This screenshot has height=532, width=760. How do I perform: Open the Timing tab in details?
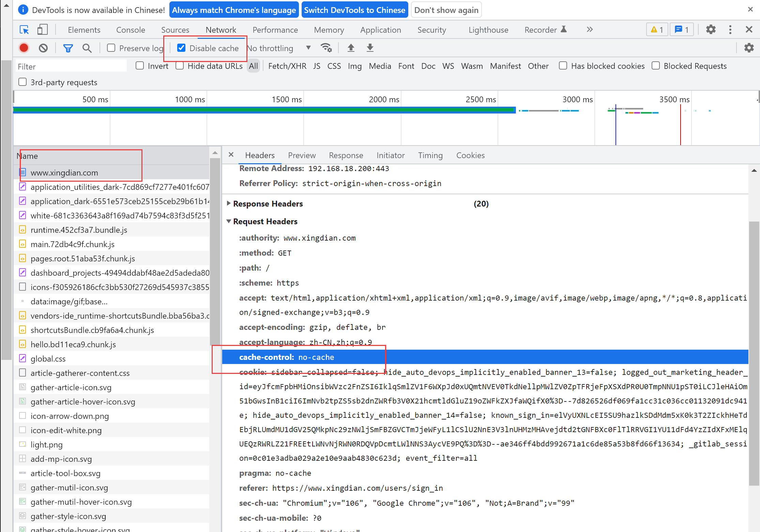(x=430, y=155)
